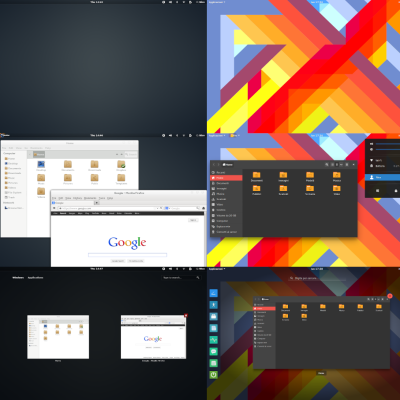Image resolution: width=400 pixels, height=400 pixels.
Task: Click the Sign in button on the Google page
Action: tap(193, 220)
